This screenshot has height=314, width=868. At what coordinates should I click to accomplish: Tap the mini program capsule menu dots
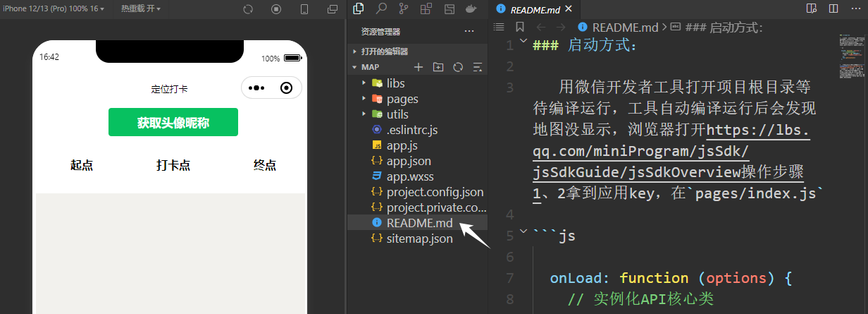click(x=256, y=87)
